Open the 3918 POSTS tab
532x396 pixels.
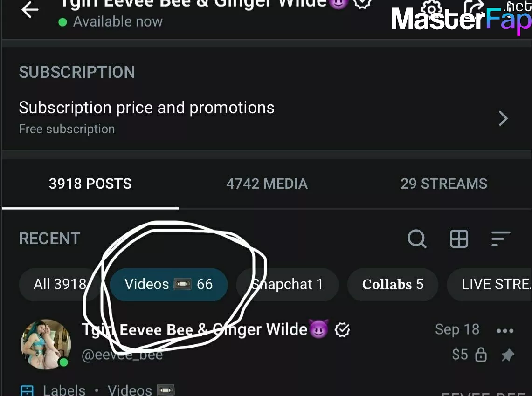[x=90, y=184]
